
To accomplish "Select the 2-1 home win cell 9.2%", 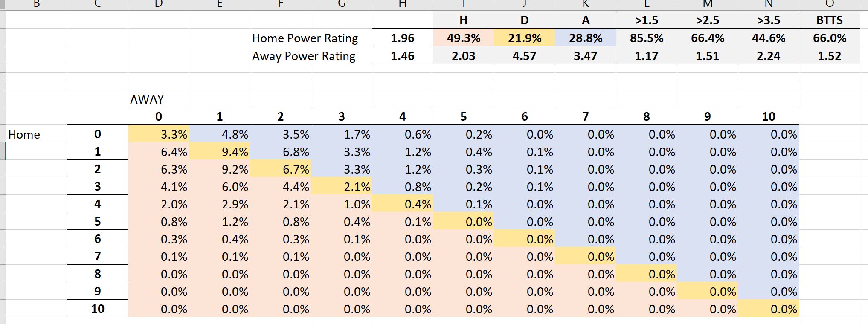I will (x=220, y=169).
